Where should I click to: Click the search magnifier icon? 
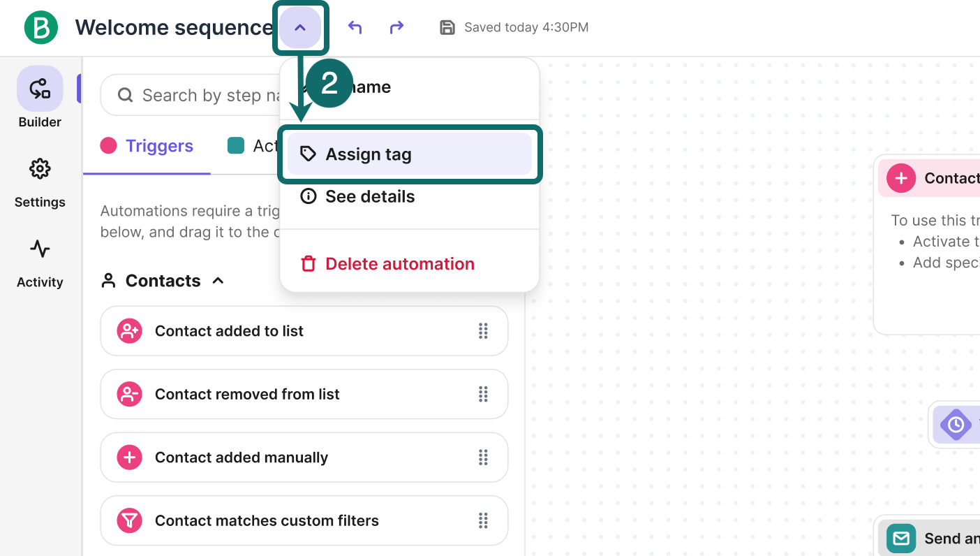[125, 94]
